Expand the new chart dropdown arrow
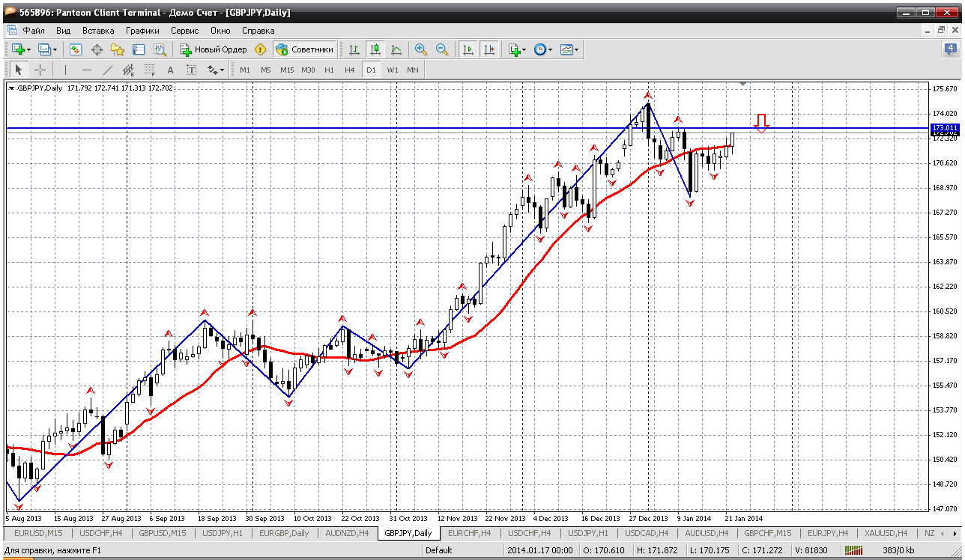 click(x=28, y=49)
